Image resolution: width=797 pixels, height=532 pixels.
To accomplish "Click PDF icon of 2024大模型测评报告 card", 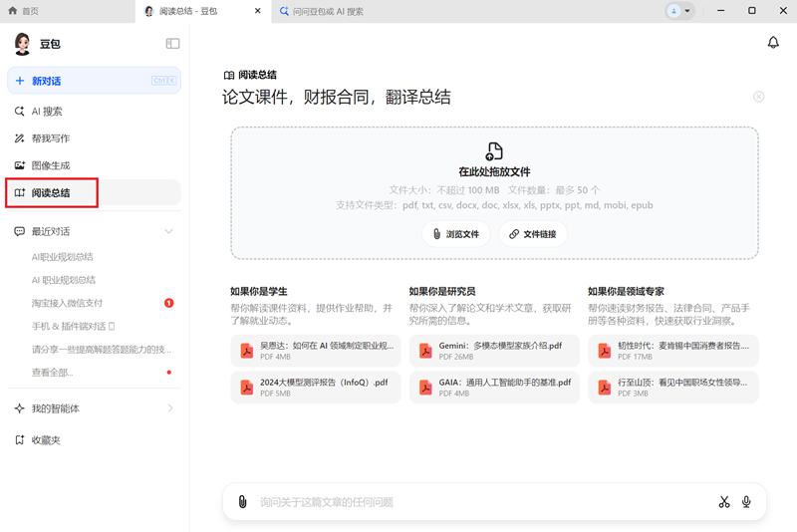I will [246, 388].
